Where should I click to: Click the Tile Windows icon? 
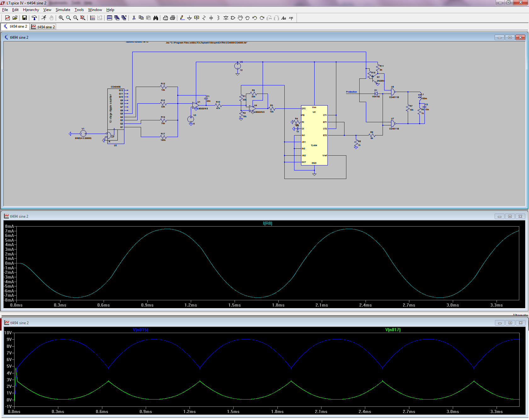tap(110, 18)
